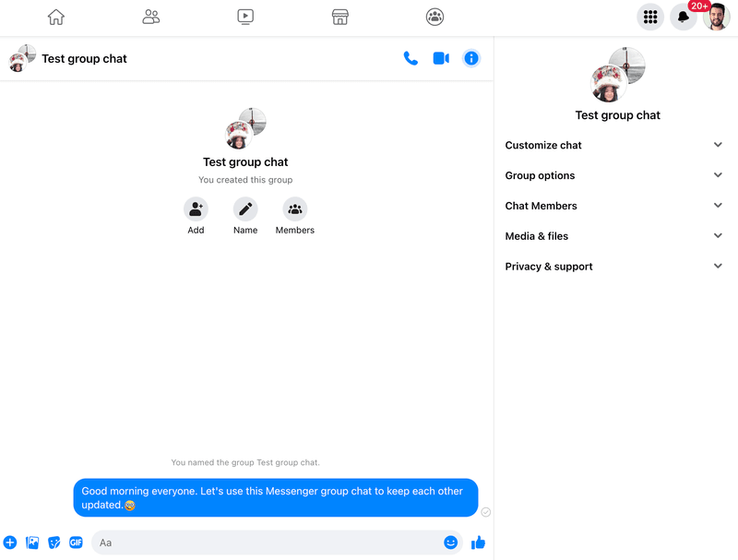
Task: Click the Aa message input field
Action: coord(277,542)
